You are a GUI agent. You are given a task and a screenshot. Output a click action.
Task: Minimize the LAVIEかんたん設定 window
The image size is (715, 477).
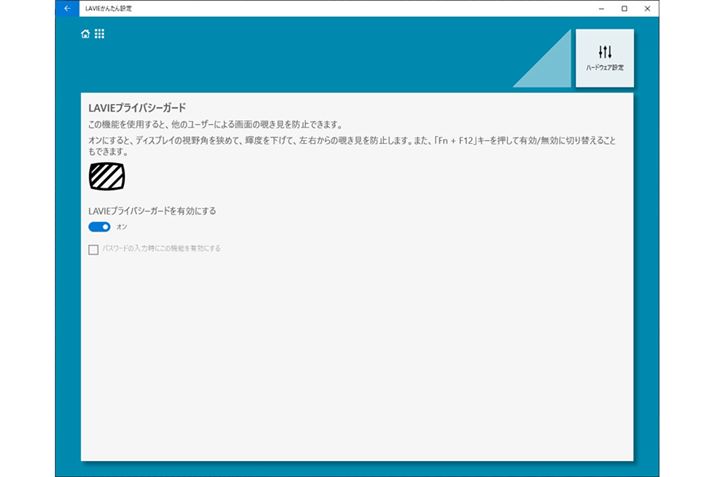tap(601, 9)
